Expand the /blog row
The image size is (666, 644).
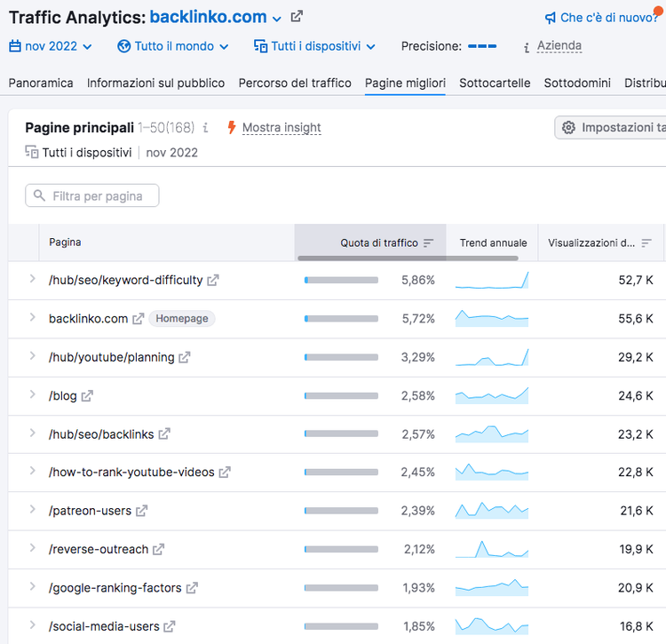click(32, 394)
